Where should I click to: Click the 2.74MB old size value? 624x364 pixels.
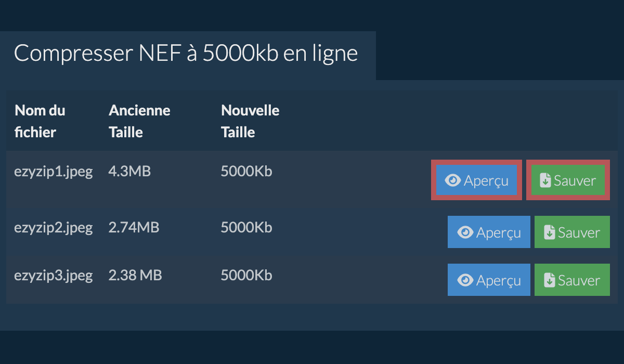click(134, 228)
